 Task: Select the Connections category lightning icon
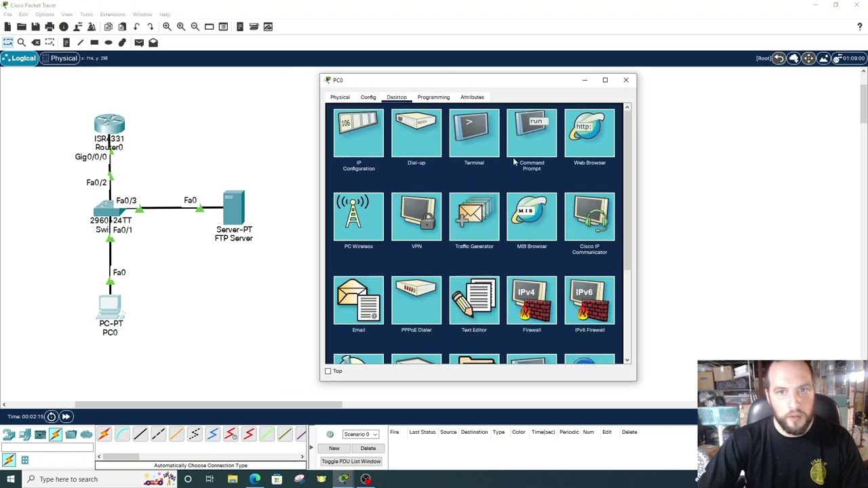click(x=56, y=434)
